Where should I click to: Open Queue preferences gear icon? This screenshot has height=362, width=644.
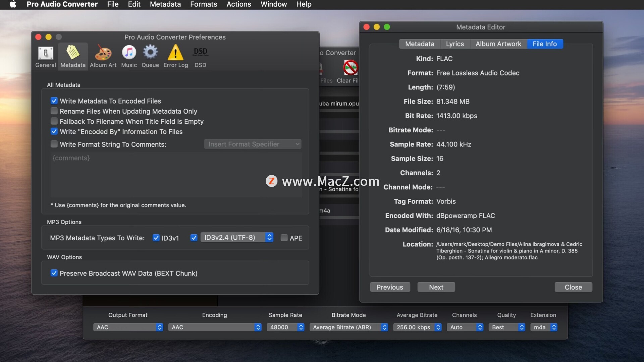coord(150,56)
